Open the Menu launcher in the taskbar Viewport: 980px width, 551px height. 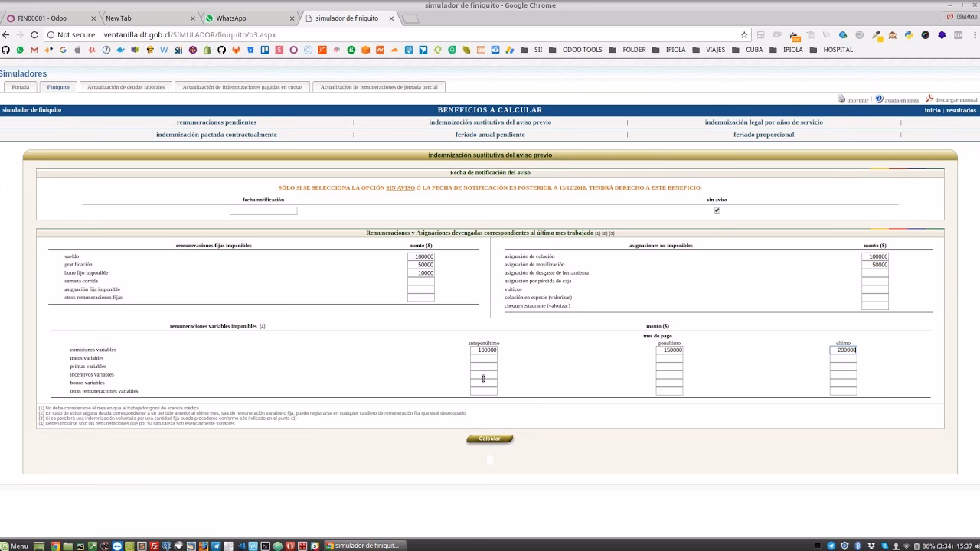(x=15, y=546)
